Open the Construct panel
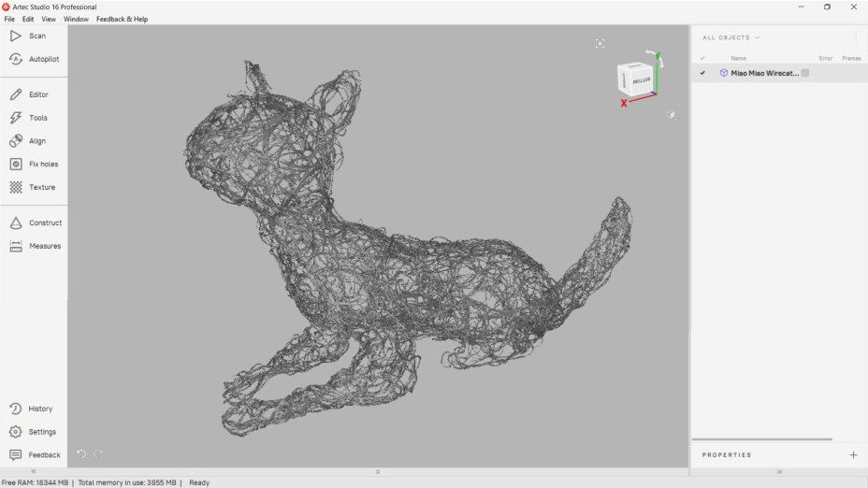Screen dimensions: 868x488 click(x=34, y=222)
